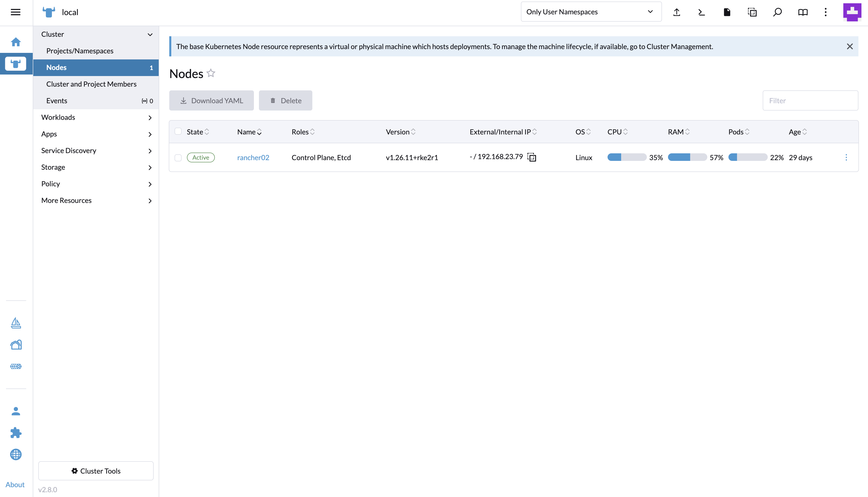Copy KubeConfig to clipboard icon
This screenshot has height=497, width=868.
click(752, 12)
